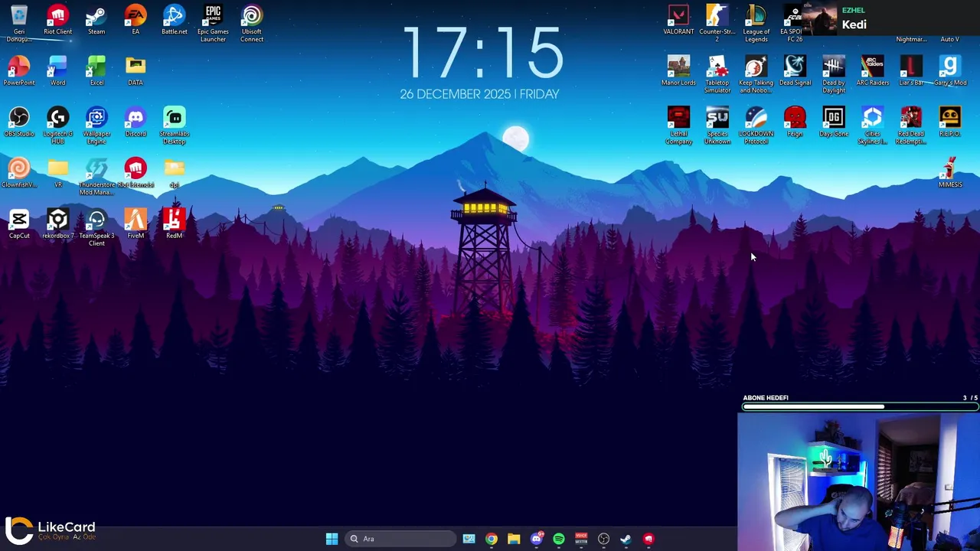Launch the Days Gone shortcut
The width and height of the screenshot is (980, 551).
[834, 122]
